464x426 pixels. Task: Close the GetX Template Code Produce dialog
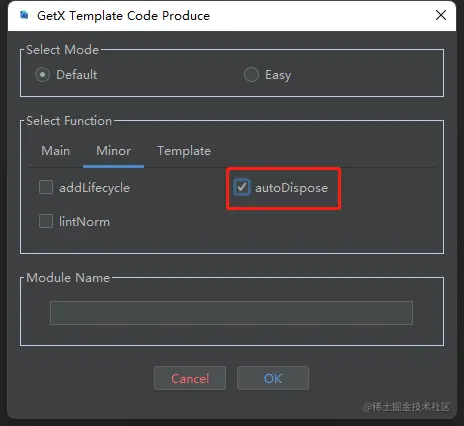tap(441, 15)
